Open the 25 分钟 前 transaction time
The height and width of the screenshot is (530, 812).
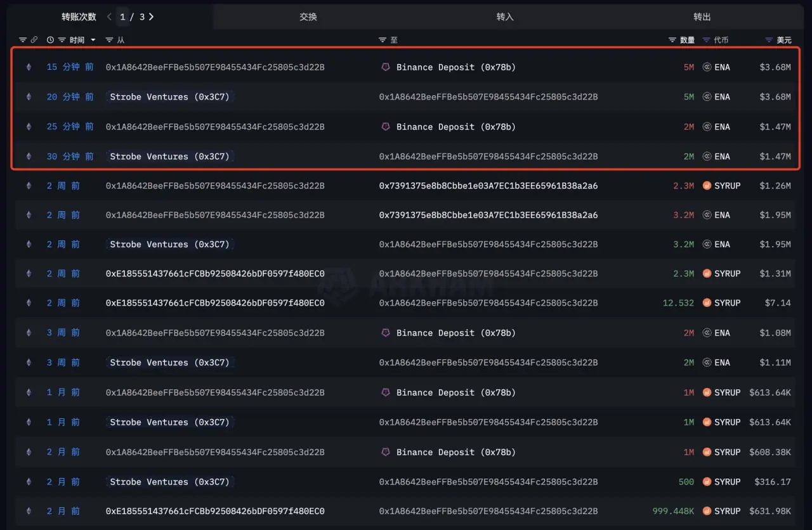(70, 127)
